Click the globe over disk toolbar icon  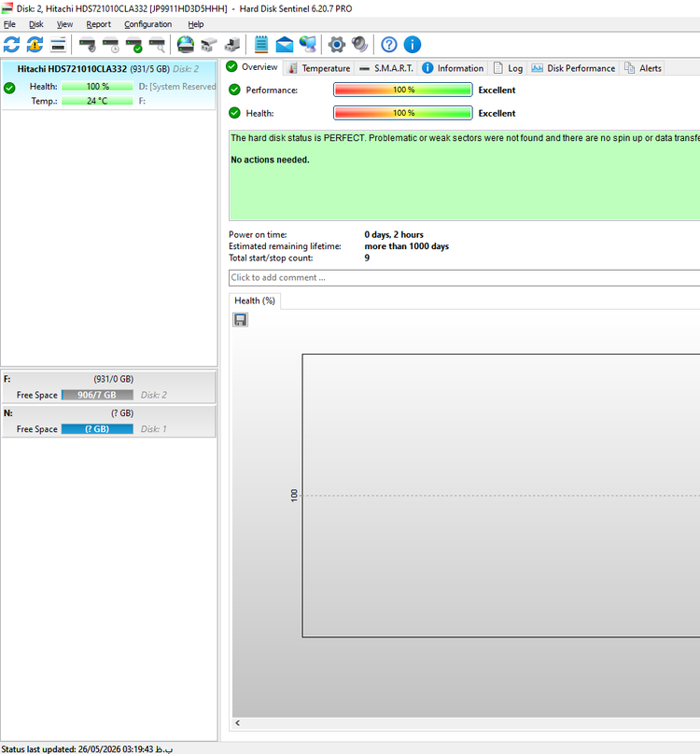click(x=185, y=45)
